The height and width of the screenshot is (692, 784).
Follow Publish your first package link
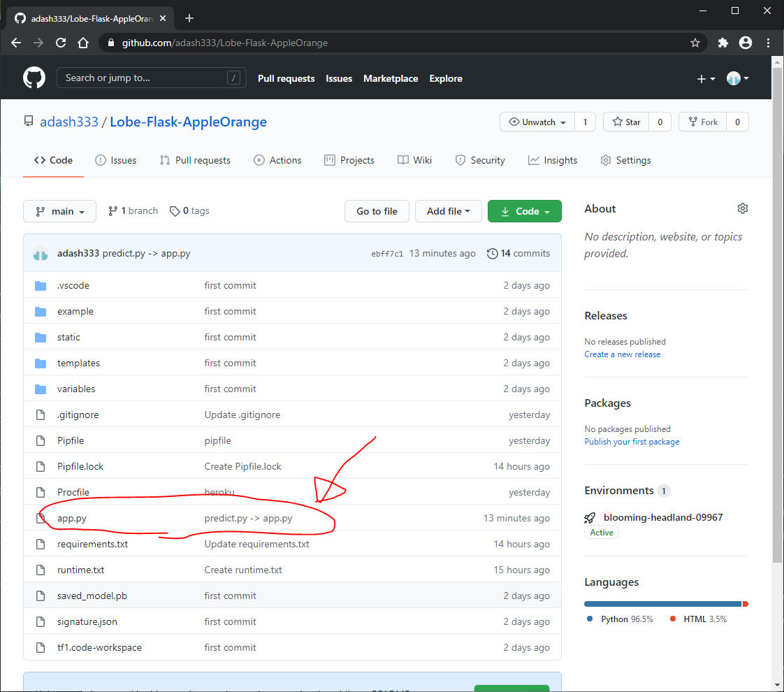tap(632, 442)
